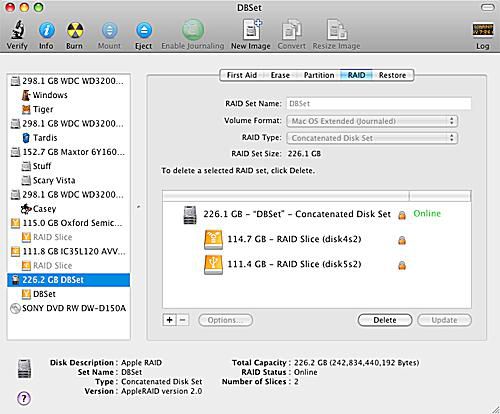500x414 pixels.
Task: Select the SONY DVD RW drive
Action: point(68,308)
